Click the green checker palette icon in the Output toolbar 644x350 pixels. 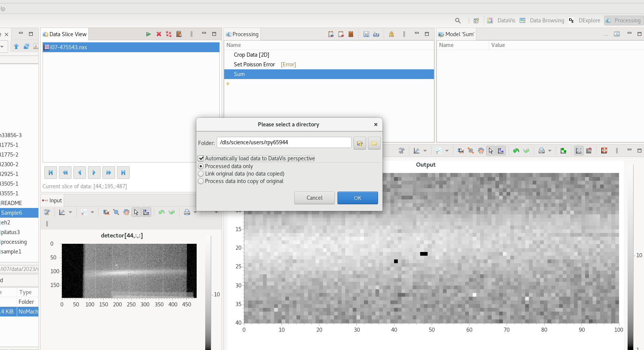pyautogui.click(x=564, y=151)
